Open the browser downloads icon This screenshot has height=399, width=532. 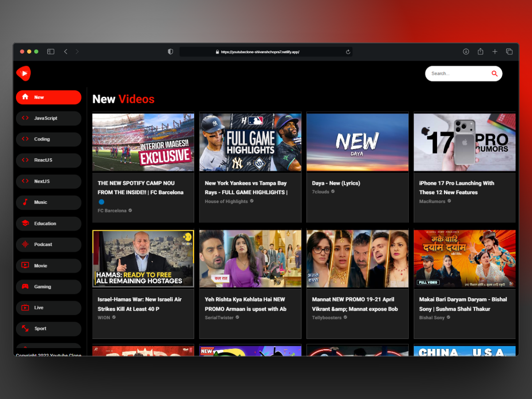(x=466, y=51)
